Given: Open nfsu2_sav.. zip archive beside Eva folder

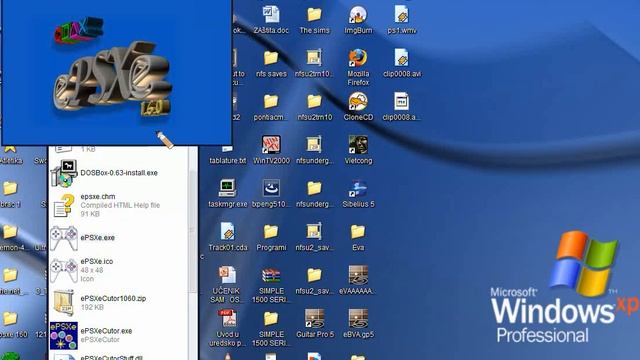Looking at the screenshot, I should 314,231.
